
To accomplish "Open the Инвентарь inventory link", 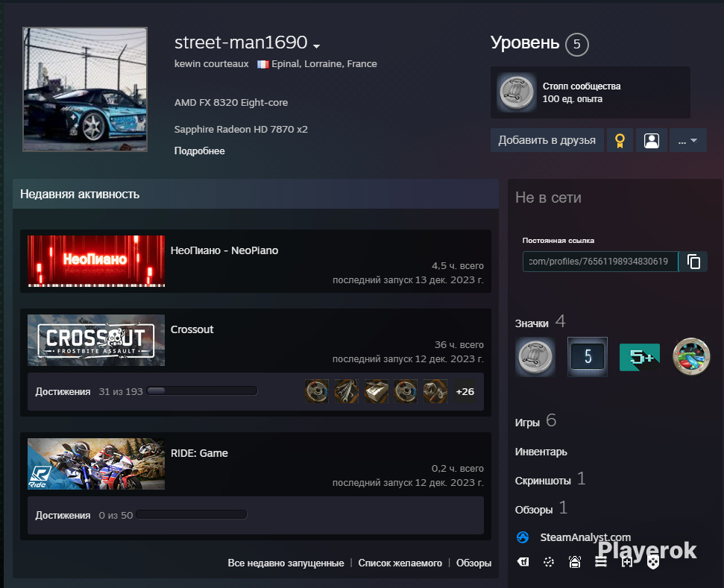I will pyautogui.click(x=541, y=452).
